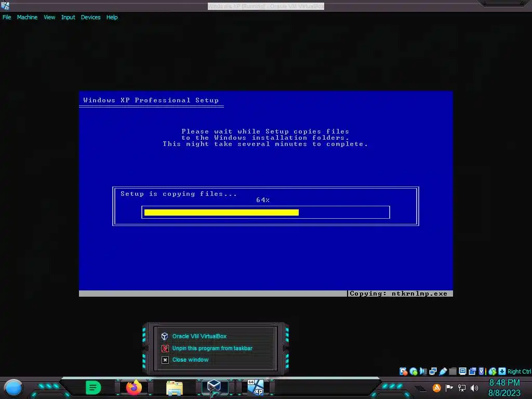Click the shared folders status icon
532x399 pixels.
(453, 371)
